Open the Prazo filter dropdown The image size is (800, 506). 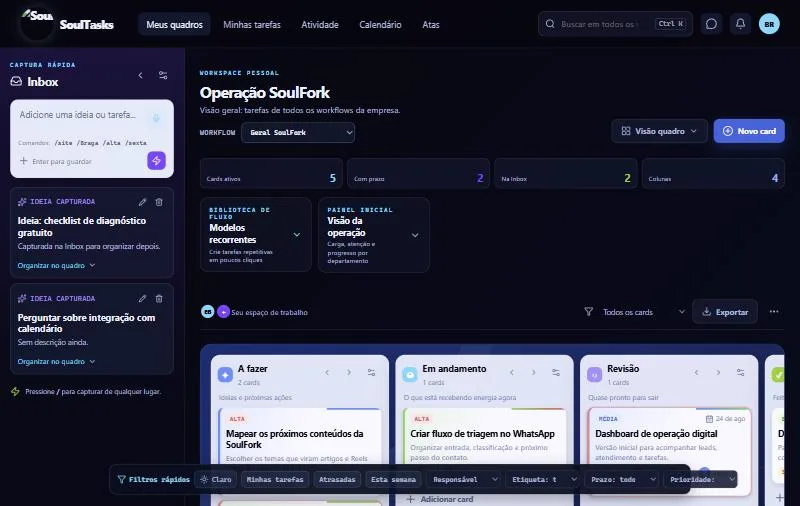point(622,479)
